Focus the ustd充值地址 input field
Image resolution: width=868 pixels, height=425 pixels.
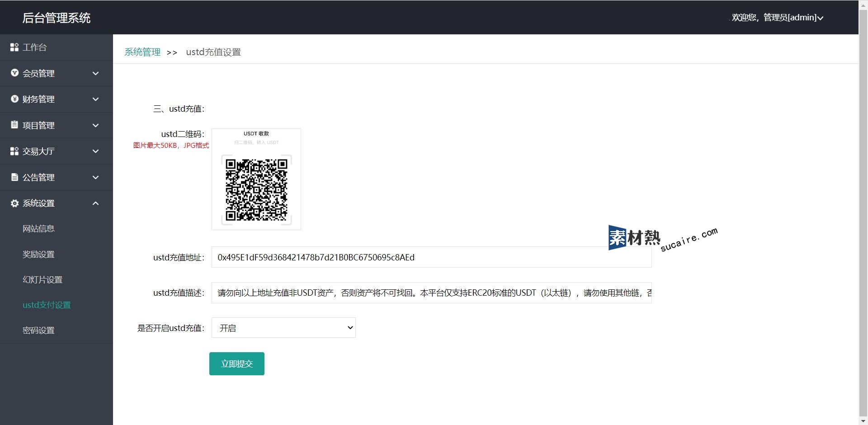click(432, 257)
